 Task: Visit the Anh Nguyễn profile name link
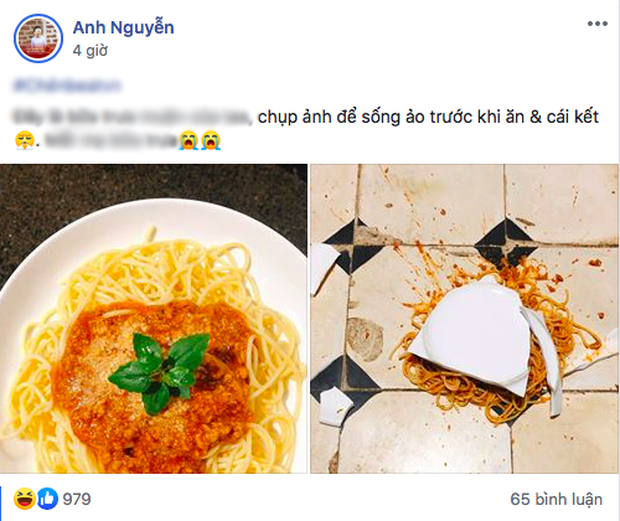pyautogui.click(x=123, y=28)
